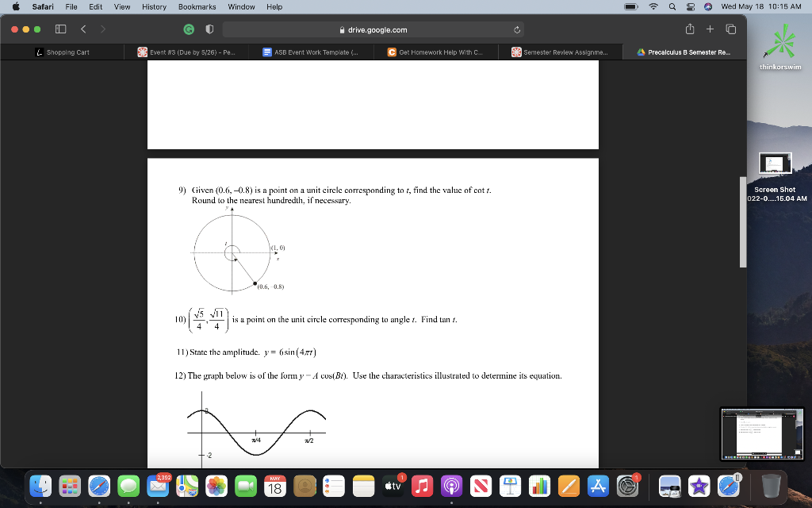Open Contacts from the Dock
Screen dimensions: 812x508
click(304, 487)
